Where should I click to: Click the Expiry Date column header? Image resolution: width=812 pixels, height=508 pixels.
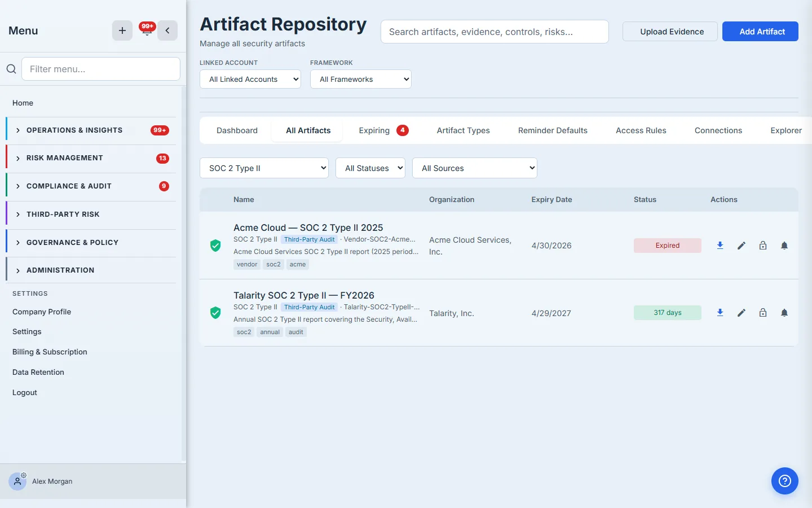tap(551, 200)
